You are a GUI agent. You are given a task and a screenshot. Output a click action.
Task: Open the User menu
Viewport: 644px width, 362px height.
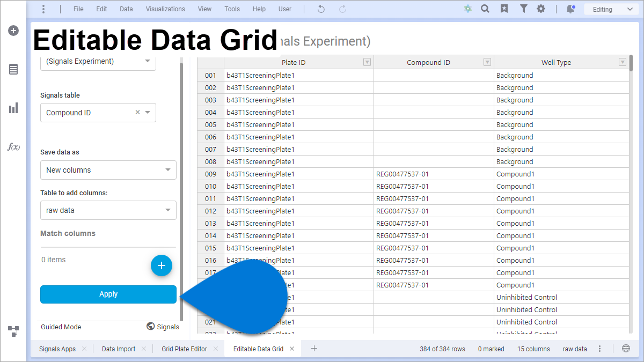click(285, 9)
